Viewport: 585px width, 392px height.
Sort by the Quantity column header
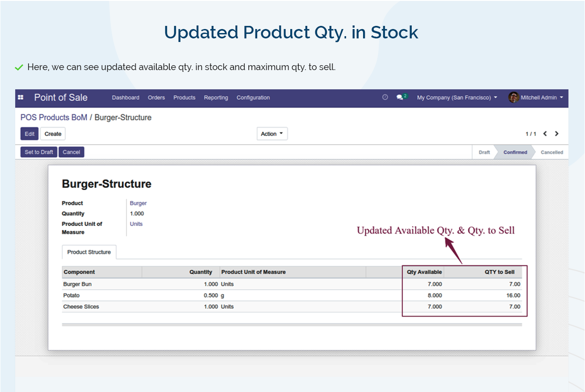point(181,272)
